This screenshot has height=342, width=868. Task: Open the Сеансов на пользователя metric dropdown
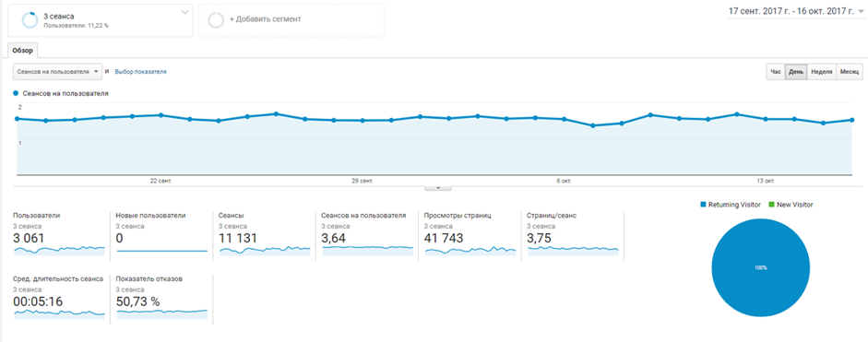click(x=57, y=71)
